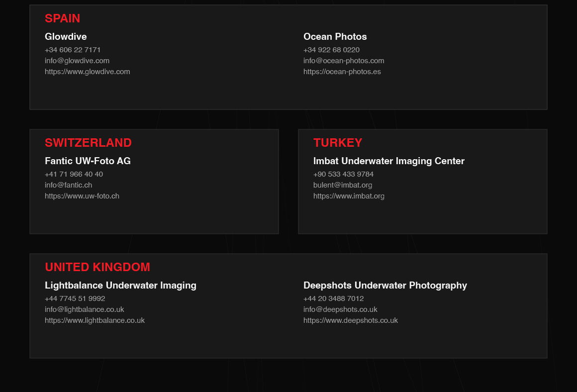
Task: Call Fantic at +41 71 966 40 40
Action: [74, 174]
